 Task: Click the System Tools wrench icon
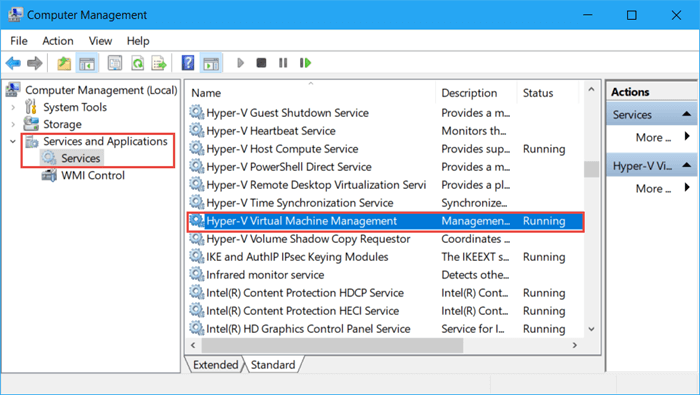point(31,107)
